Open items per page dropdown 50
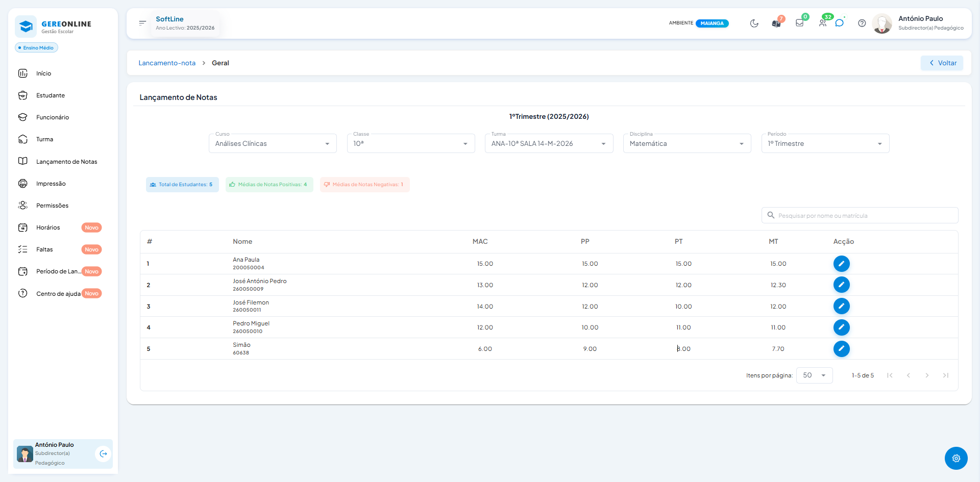The width and height of the screenshot is (980, 482). pos(814,375)
